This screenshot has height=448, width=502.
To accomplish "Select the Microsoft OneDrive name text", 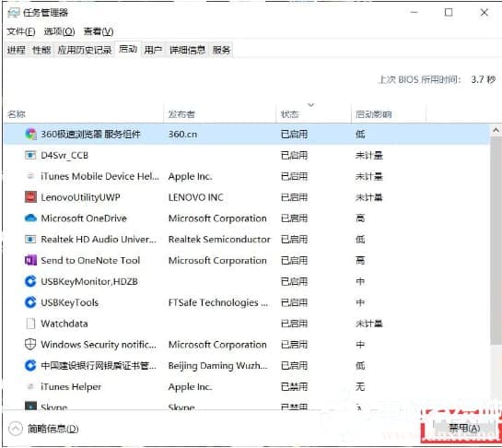I will click(84, 218).
